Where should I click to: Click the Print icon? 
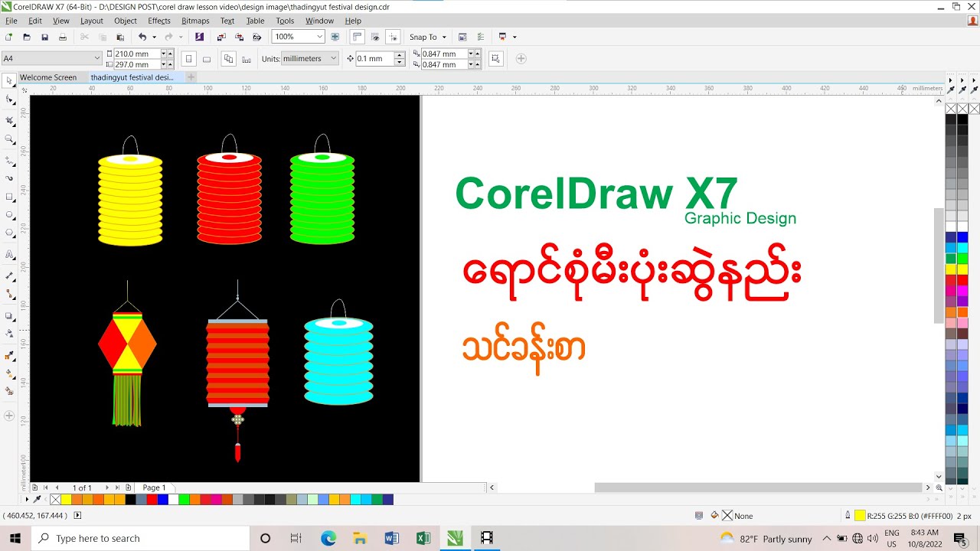tap(63, 37)
